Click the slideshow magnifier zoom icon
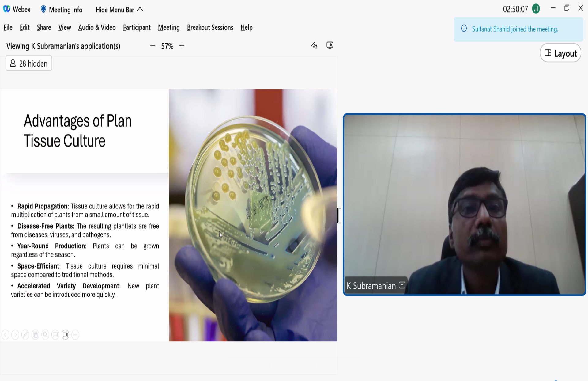The width and height of the screenshot is (588, 381). click(x=45, y=335)
